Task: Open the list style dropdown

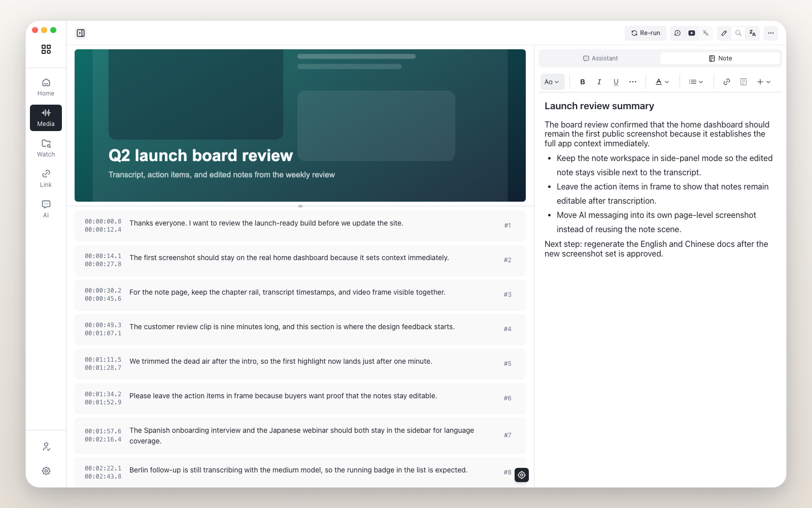Action: (696, 82)
